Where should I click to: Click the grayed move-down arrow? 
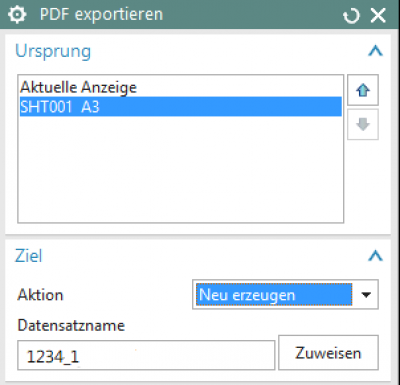363,124
